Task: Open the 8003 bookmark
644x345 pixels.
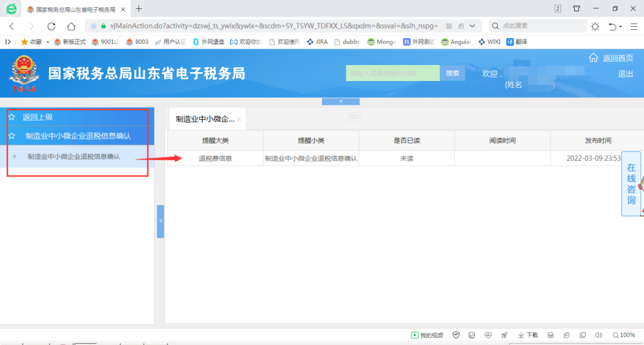Action: (x=137, y=42)
